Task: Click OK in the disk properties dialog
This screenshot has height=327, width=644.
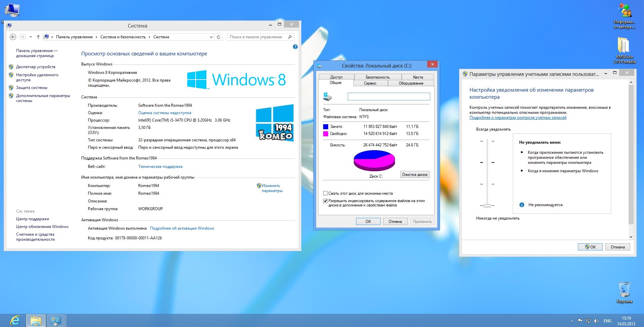Action: point(368,221)
